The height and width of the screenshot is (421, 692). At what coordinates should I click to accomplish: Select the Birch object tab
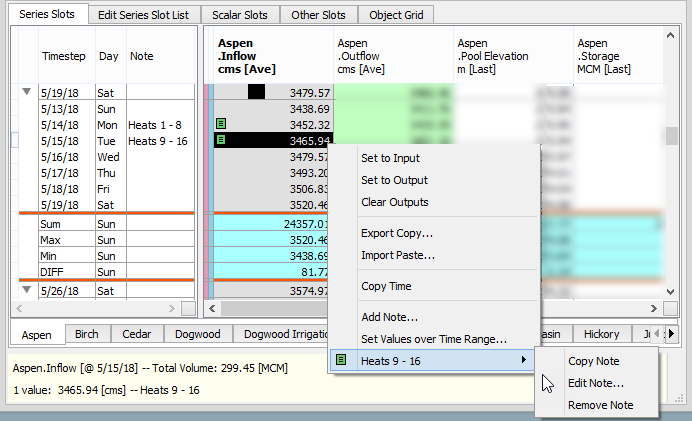87,334
